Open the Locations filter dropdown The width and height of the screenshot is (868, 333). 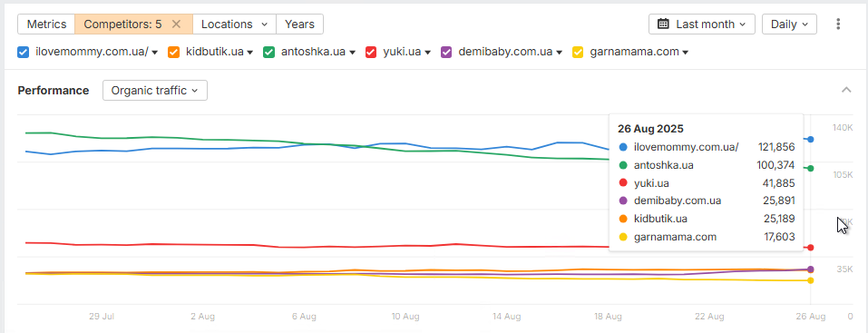pos(234,24)
